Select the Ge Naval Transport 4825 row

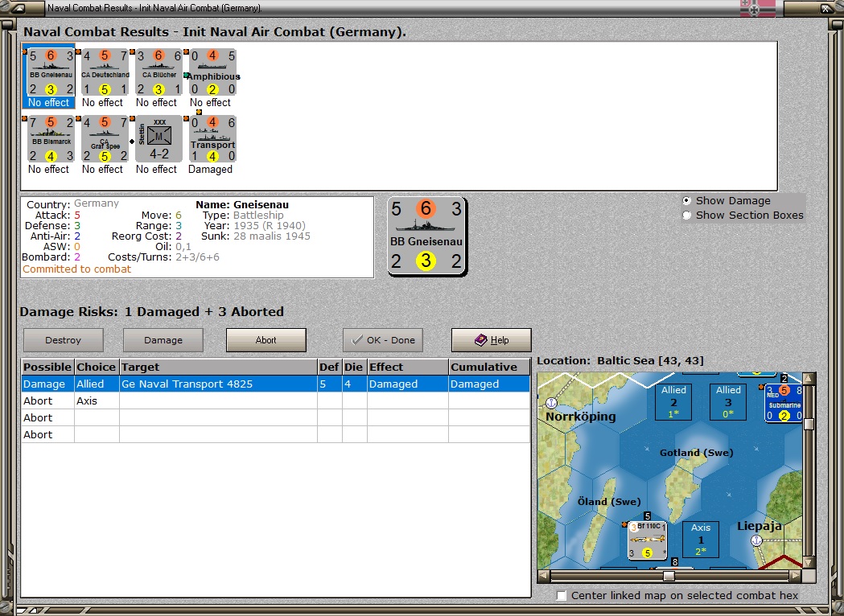point(276,384)
